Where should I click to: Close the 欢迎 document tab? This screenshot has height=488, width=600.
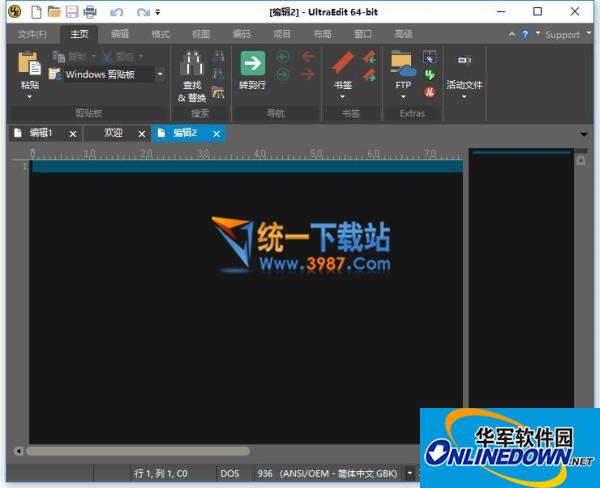[142, 133]
